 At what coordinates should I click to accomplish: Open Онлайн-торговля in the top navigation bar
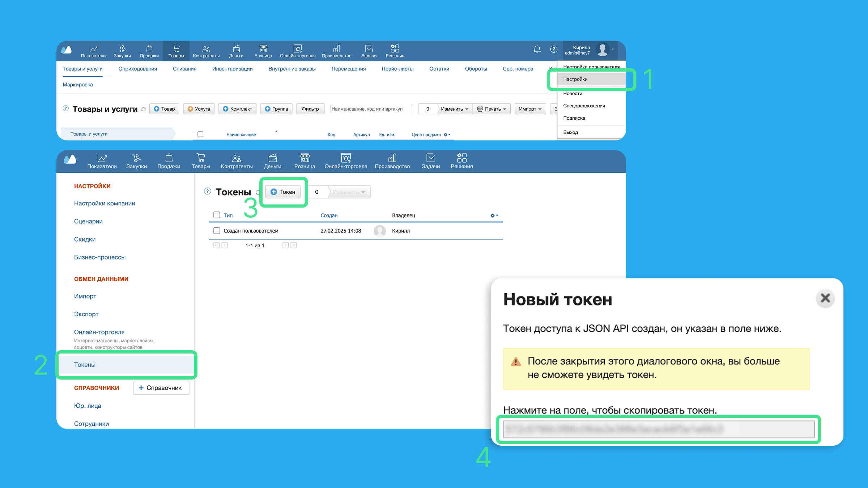pos(298,51)
